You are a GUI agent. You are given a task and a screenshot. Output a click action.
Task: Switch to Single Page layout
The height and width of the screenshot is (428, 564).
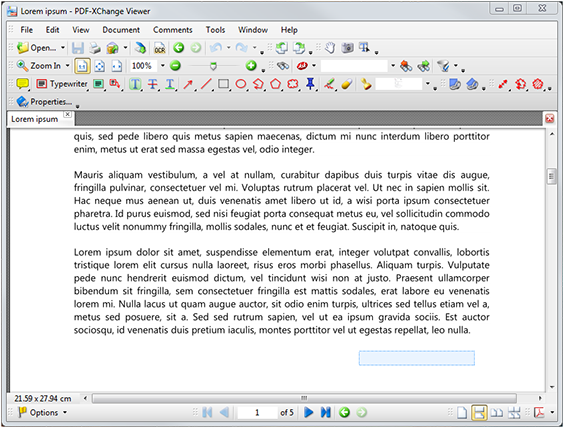pyautogui.click(x=462, y=413)
